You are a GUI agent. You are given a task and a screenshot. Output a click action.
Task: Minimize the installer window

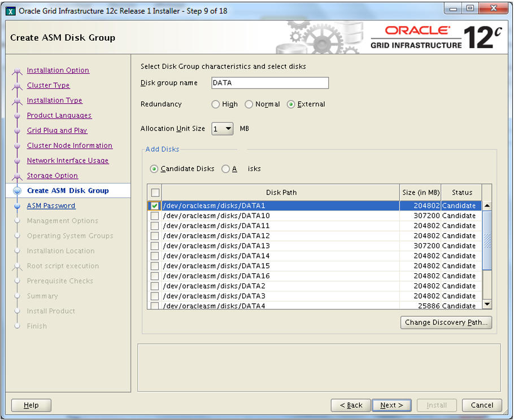454,9
